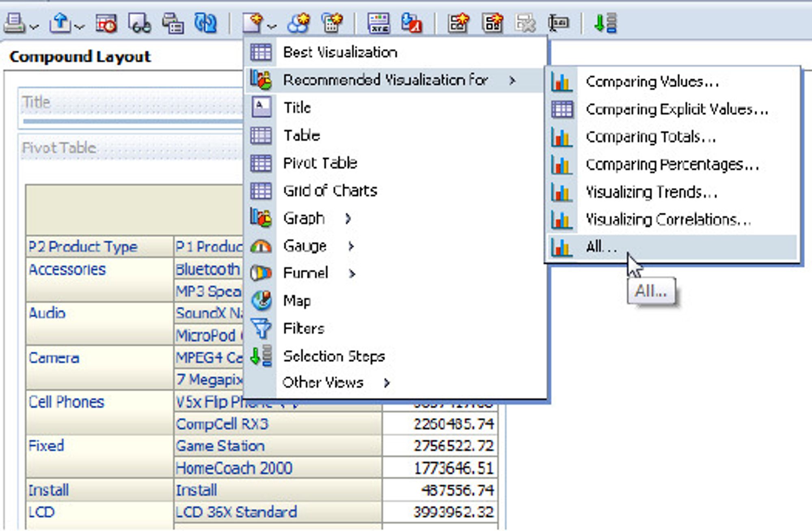Open the Cell Phones product type link
Screen dimensions: 812x531
[x=67, y=402]
